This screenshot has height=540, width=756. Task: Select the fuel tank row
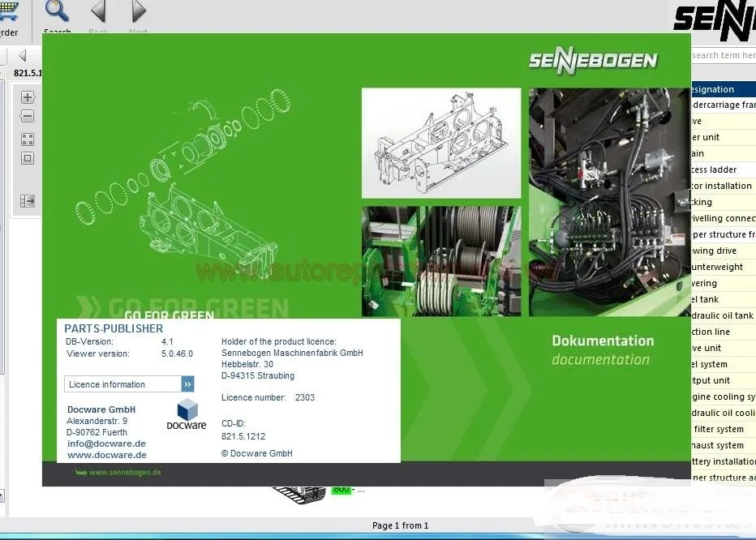[724, 299]
